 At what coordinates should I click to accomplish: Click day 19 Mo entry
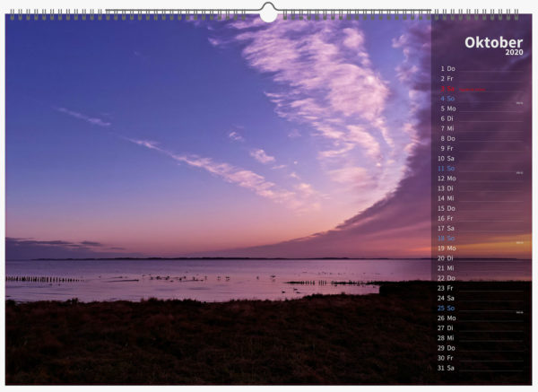pos(447,248)
